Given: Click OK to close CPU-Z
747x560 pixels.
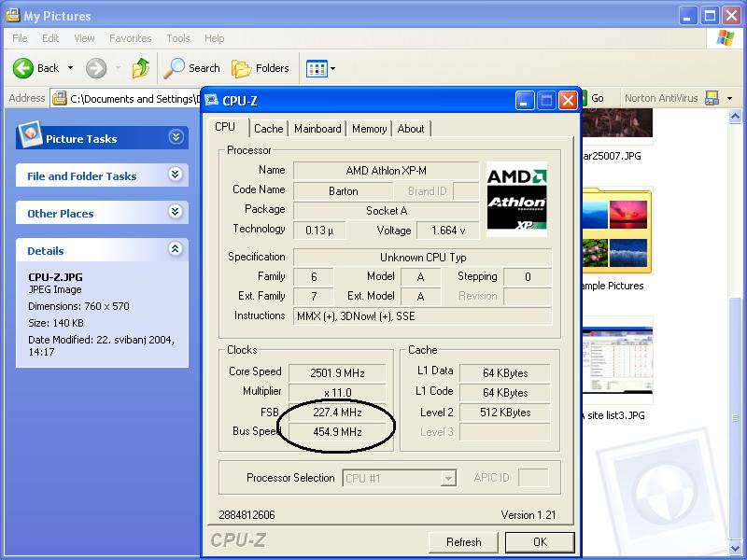Looking at the screenshot, I should [x=540, y=542].
